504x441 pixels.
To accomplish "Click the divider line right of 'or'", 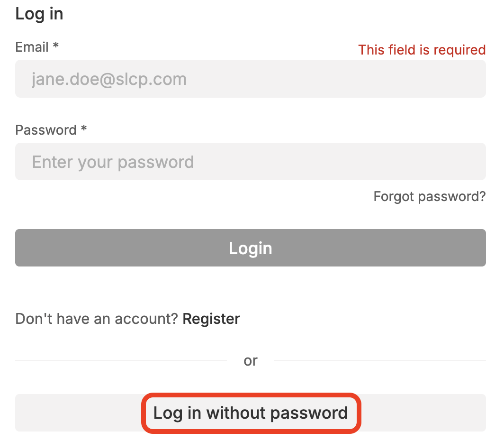I will pos(380,360).
